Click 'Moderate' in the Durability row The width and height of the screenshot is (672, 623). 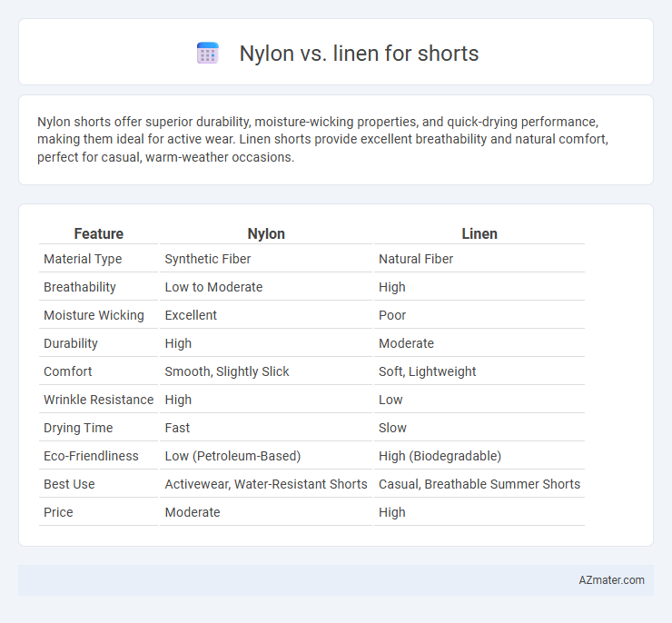tap(406, 343)
